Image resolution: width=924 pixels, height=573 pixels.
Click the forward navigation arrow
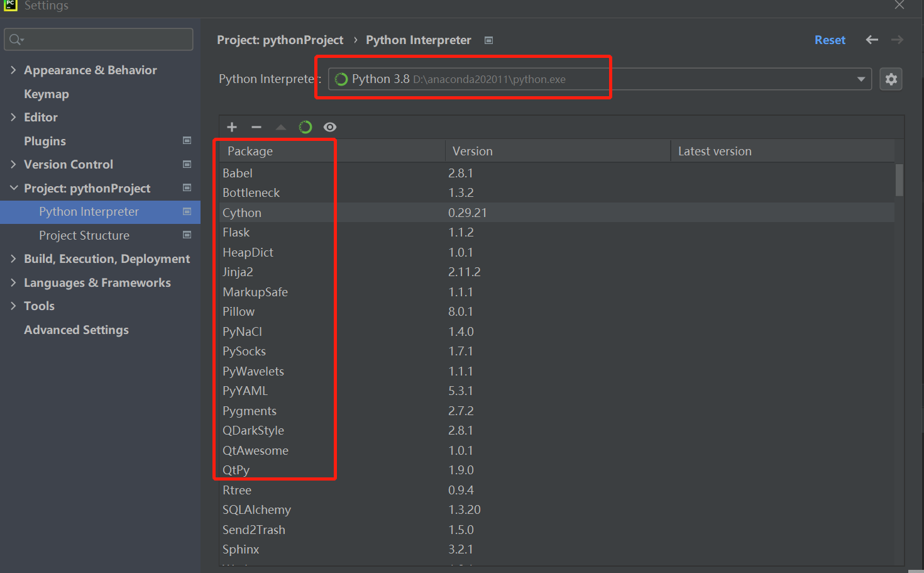(x=897, y=40)
